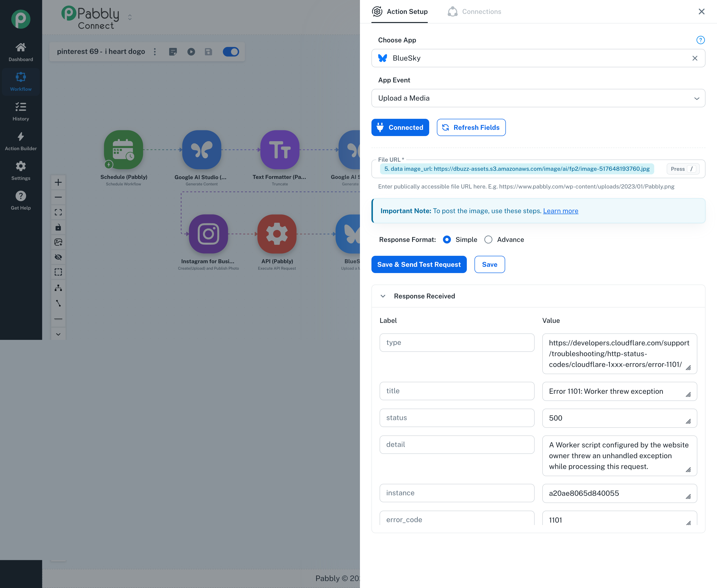Open the Dashboard from sidebar
Viewport: 717px width, 588px height.
pyautogui.click(x=21, y=52)
